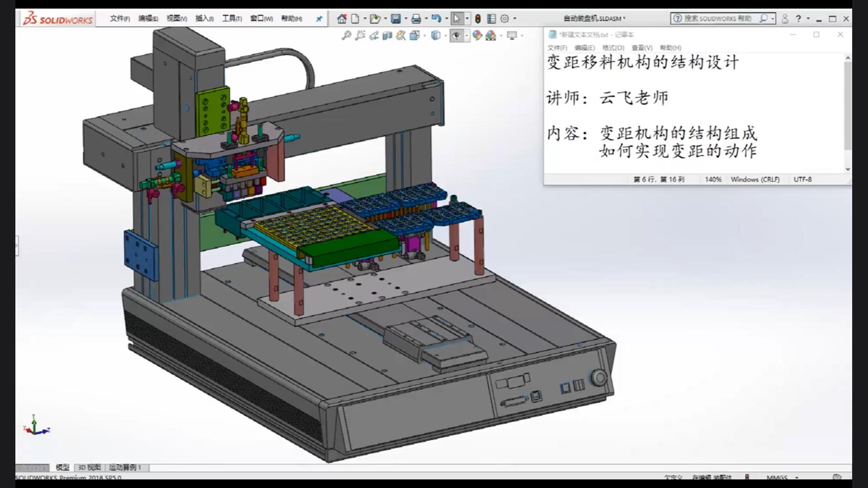
Task: Click Notepad vertical scrollbar thumb
Action: tap(848, 105)
